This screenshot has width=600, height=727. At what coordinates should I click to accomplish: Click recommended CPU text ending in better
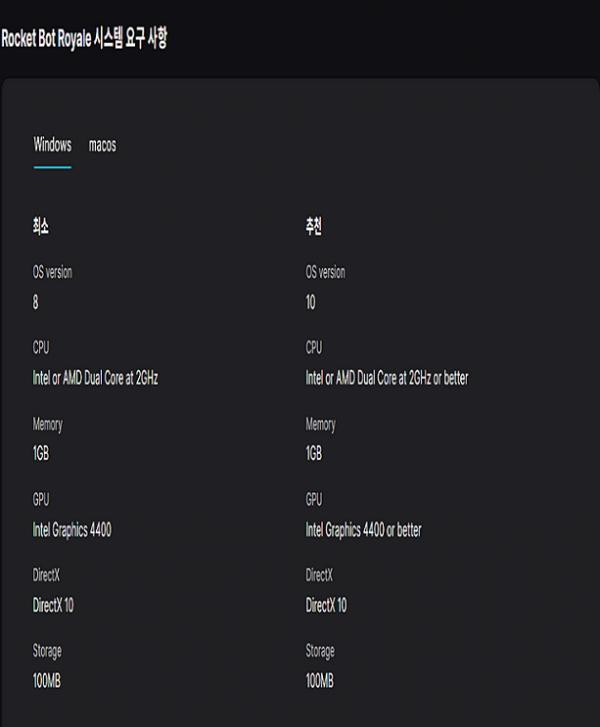pos(386,379)
